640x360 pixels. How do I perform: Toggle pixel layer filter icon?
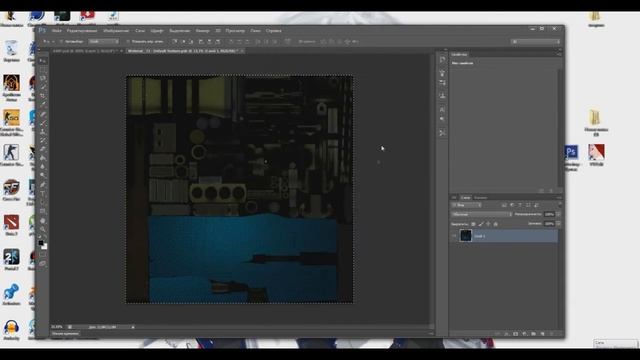[504, 205]
